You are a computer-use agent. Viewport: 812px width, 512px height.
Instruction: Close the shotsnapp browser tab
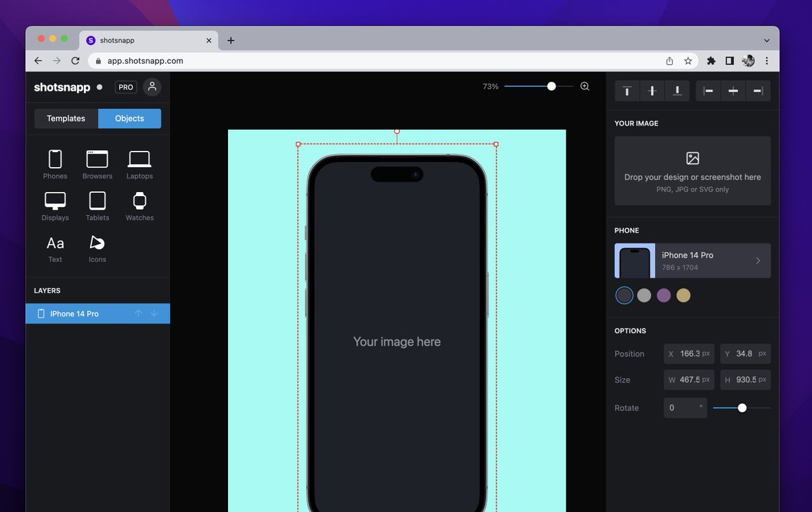(208, 41)
